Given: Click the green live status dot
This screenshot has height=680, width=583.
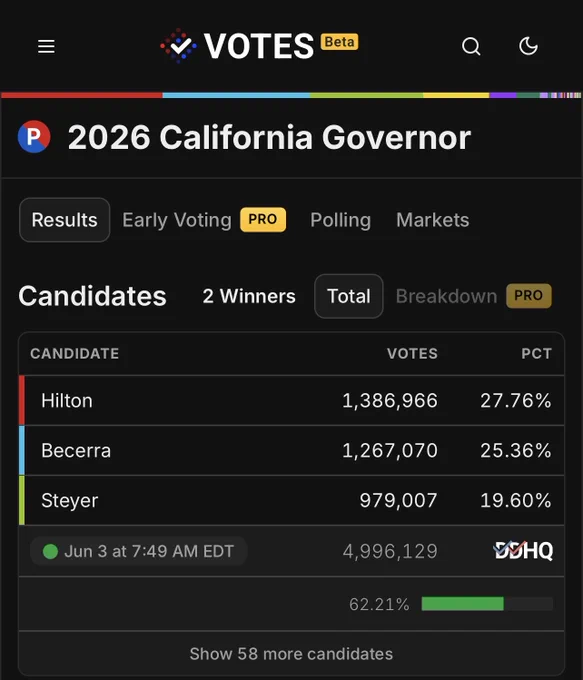Looking at the screenshot, I should (x=50, y=551).
